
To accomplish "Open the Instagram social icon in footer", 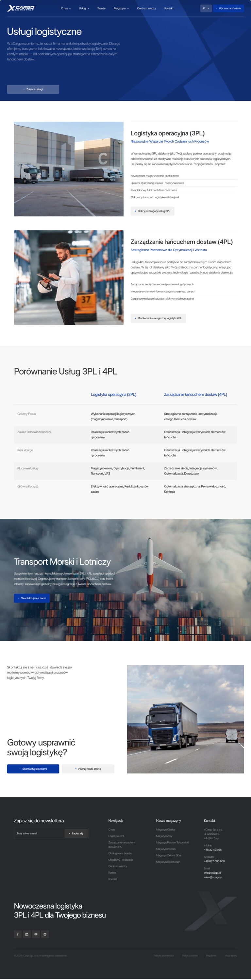I will [45, 934].
